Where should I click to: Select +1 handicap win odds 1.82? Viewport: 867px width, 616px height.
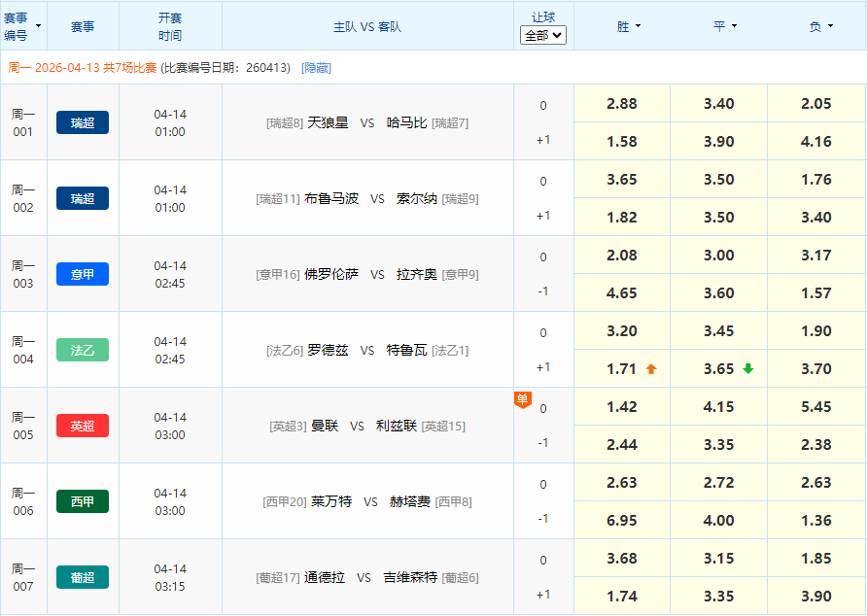tap(622, 218)
